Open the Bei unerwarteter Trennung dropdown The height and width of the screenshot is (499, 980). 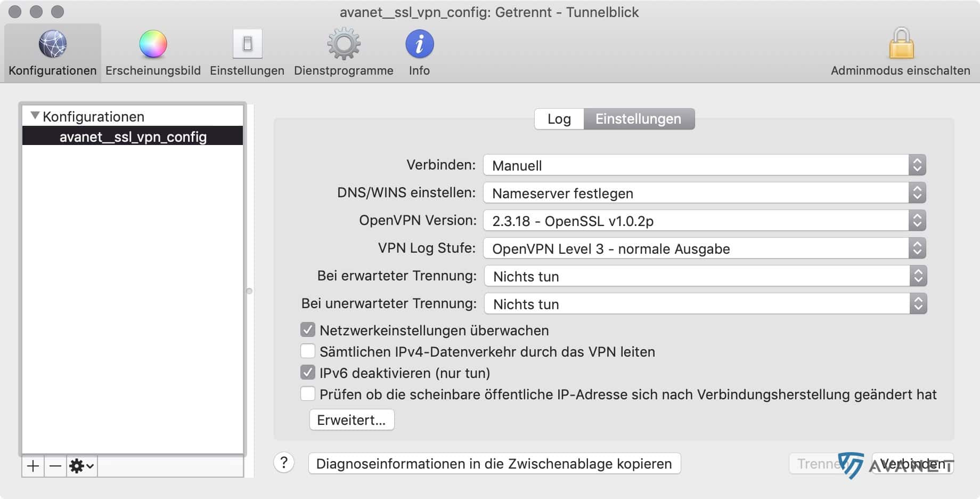click(x=705, y=304)
